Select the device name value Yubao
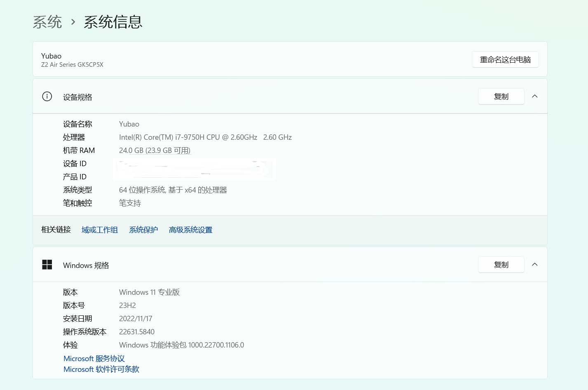 [x=129, y=124]
